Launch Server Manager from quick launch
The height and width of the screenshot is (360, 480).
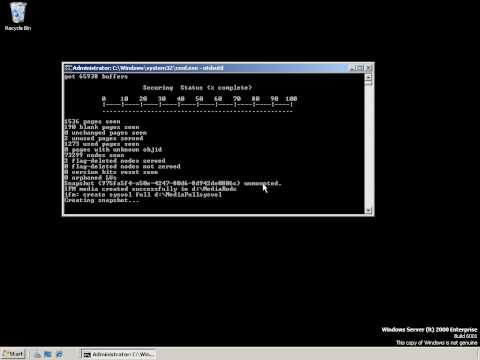37,354
